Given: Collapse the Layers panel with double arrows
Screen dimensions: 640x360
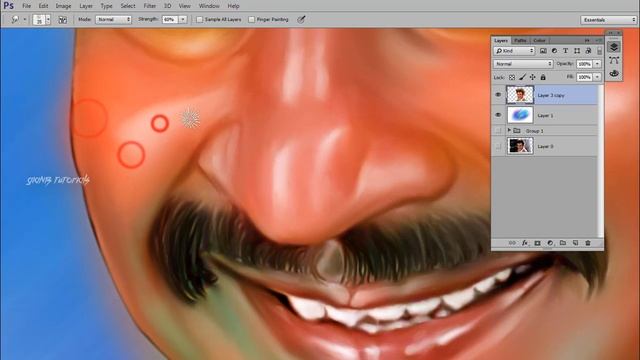Looking at the screenshot, I should [587, 40].
